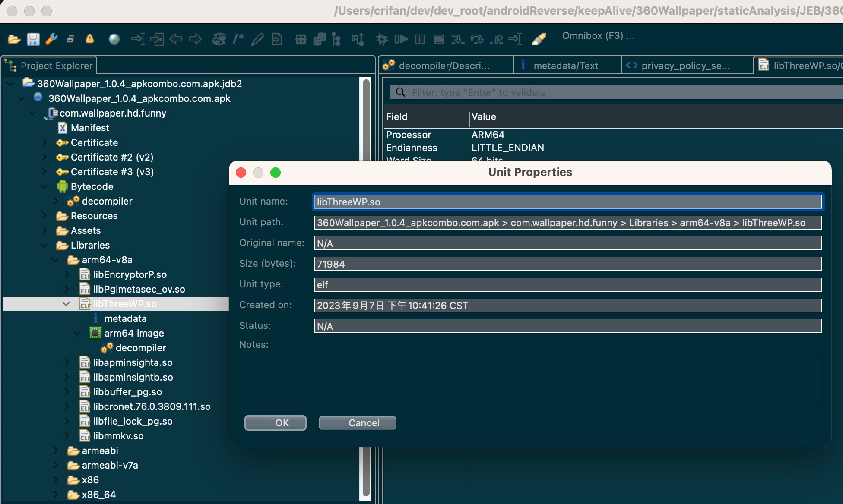Click the step out debugger icon
This screenshot has width=843, height=504.
pyautogui.click(x=496, y=39)
